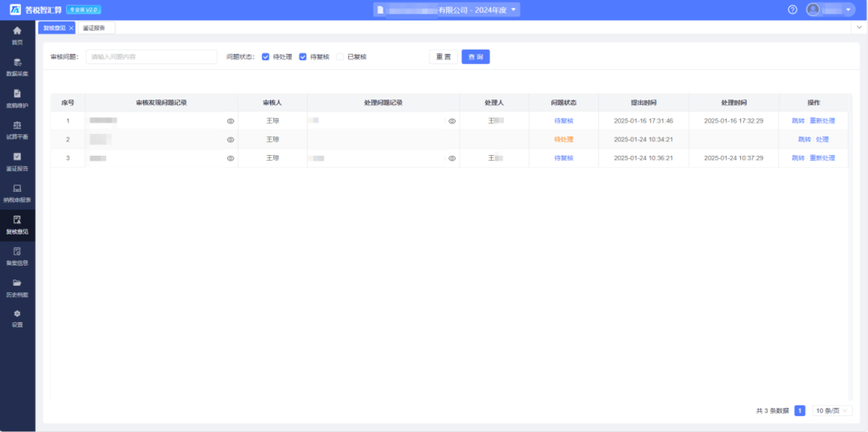Screen dimensions: 868x432
Task: View audit issue record of row 1
Action: point(231,120)
